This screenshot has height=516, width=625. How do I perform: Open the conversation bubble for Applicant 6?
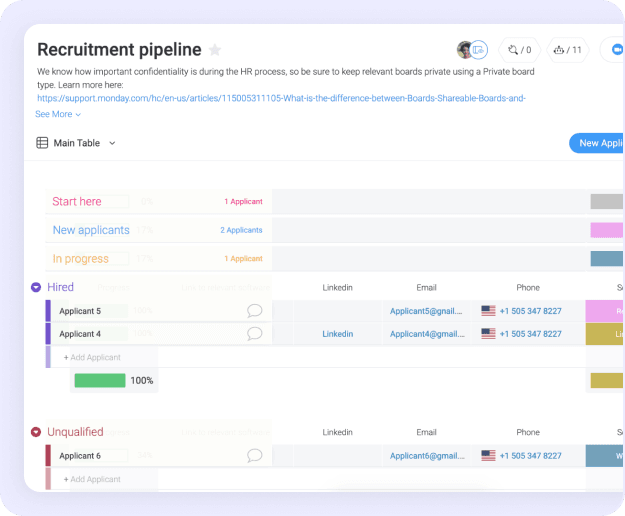(x=255, y=456)
